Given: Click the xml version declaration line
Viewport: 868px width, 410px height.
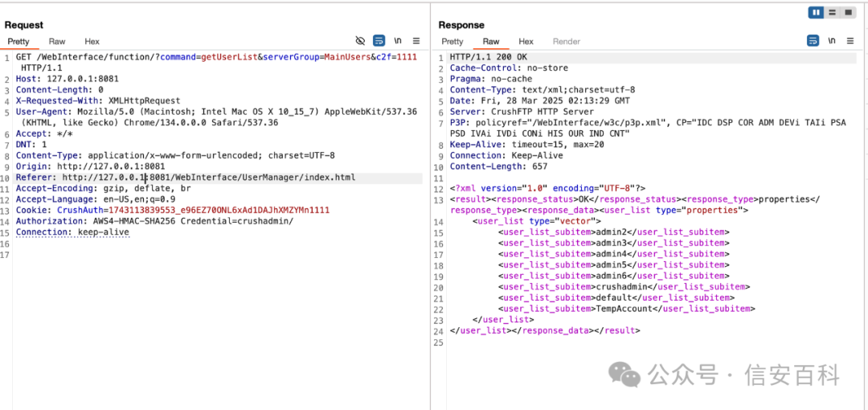Looking at the screenshot, I should point(547,189).
